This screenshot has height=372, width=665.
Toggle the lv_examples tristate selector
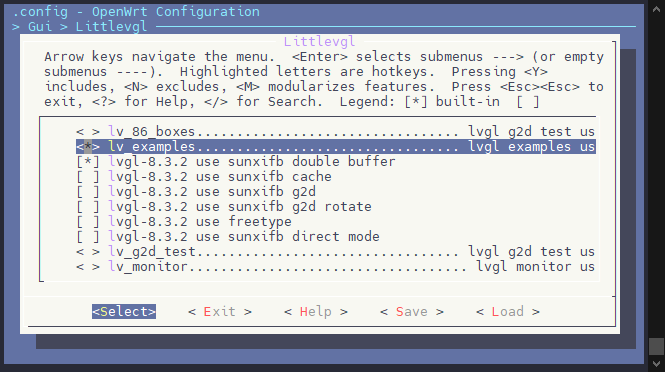[x=88, y=147]
